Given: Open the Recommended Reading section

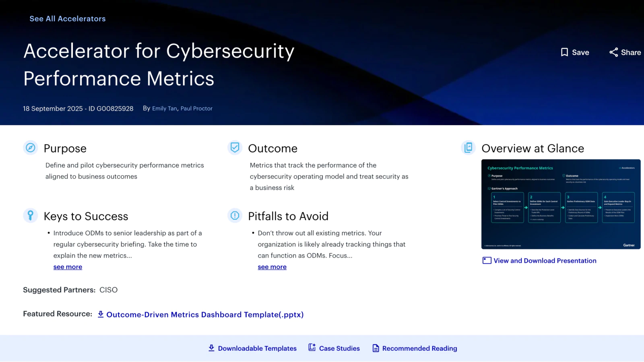Looking at the screenshot, I should tap(419, 348).
